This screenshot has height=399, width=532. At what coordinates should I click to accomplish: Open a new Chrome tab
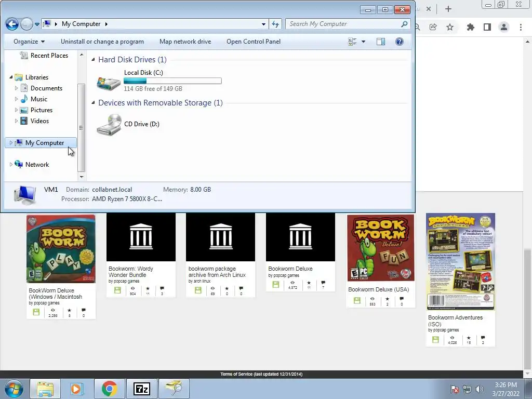[448, 9]
